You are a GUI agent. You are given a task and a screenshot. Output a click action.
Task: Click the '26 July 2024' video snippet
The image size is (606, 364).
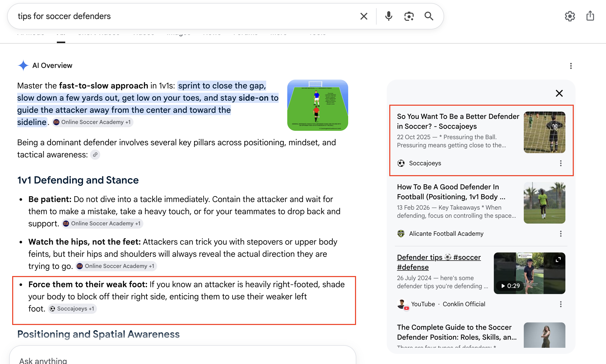point(443,282)
